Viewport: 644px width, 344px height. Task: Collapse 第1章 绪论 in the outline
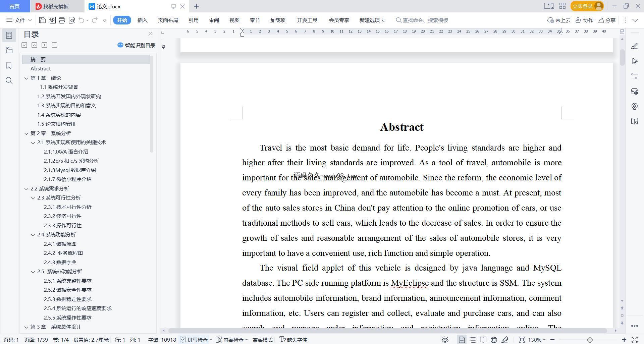(x=26, y=78)
